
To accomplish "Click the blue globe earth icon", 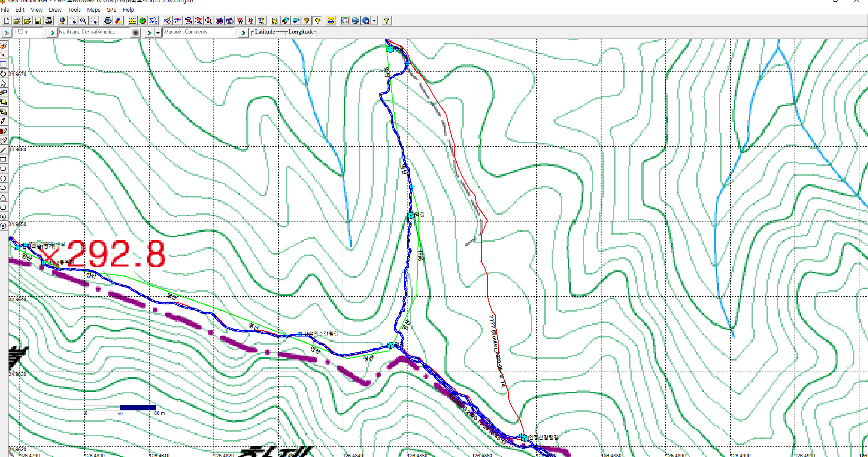I will tap(355, 20).
